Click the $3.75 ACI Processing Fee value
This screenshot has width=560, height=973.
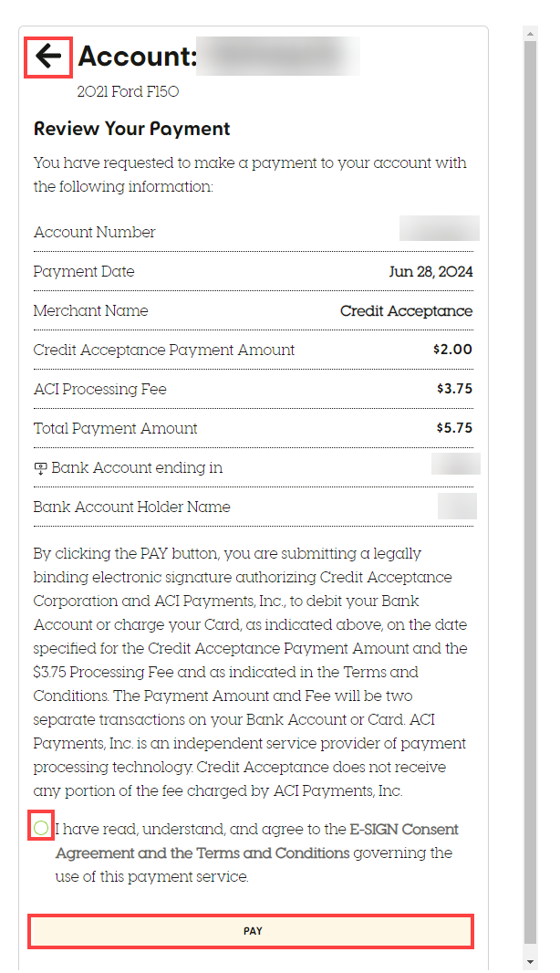click(x=454, y=390)
